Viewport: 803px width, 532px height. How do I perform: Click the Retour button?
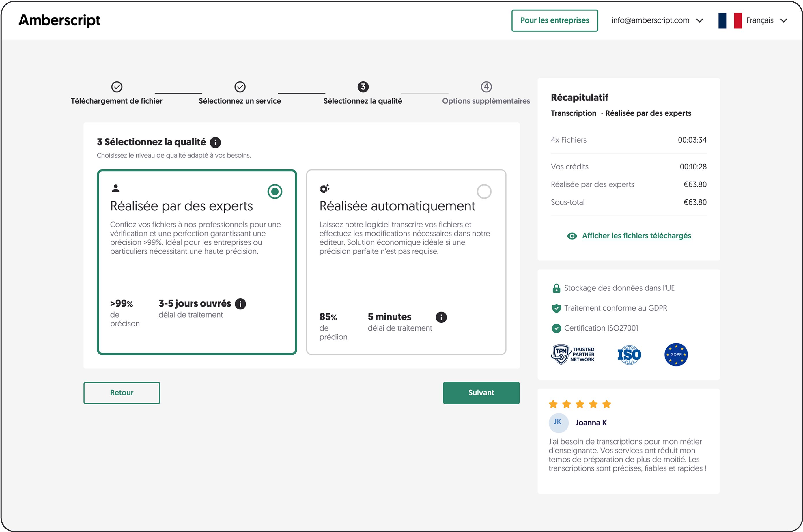[122, 393]
